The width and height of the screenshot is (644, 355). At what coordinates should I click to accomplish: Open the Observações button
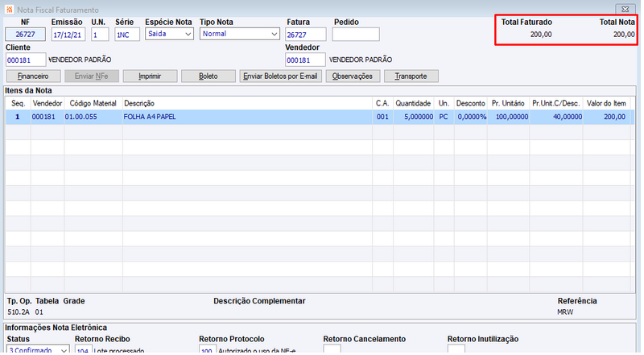pyautogui.click(x=353, y=76)
